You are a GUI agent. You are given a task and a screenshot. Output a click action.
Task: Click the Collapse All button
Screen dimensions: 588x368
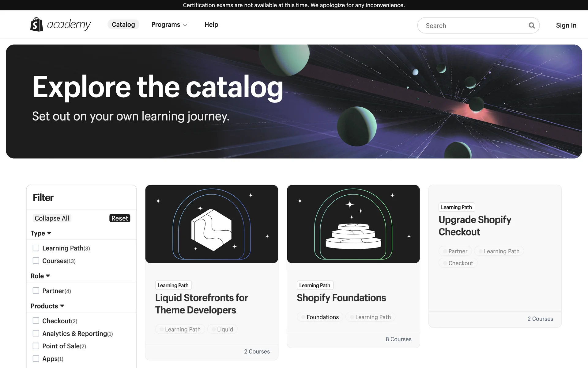tap(52, 218)
